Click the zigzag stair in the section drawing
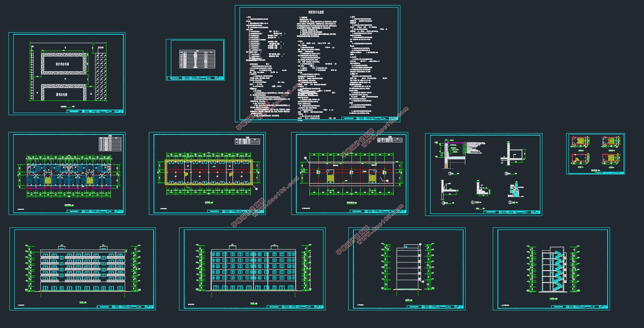644x328 pixels. click(557, 271)
